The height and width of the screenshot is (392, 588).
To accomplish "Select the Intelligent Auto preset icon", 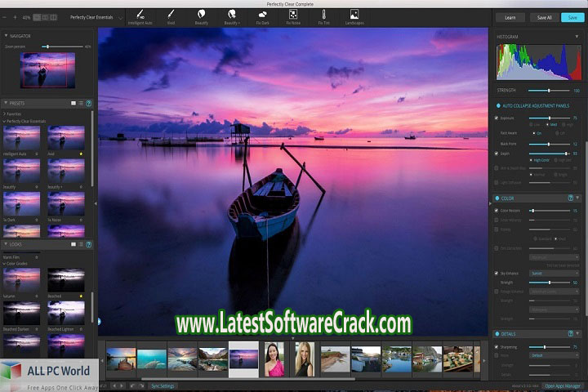I will [x=140, y=14].
